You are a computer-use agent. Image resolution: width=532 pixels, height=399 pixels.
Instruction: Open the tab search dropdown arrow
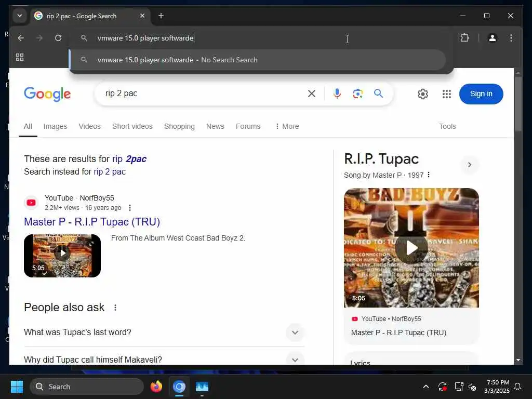(20, 16)
